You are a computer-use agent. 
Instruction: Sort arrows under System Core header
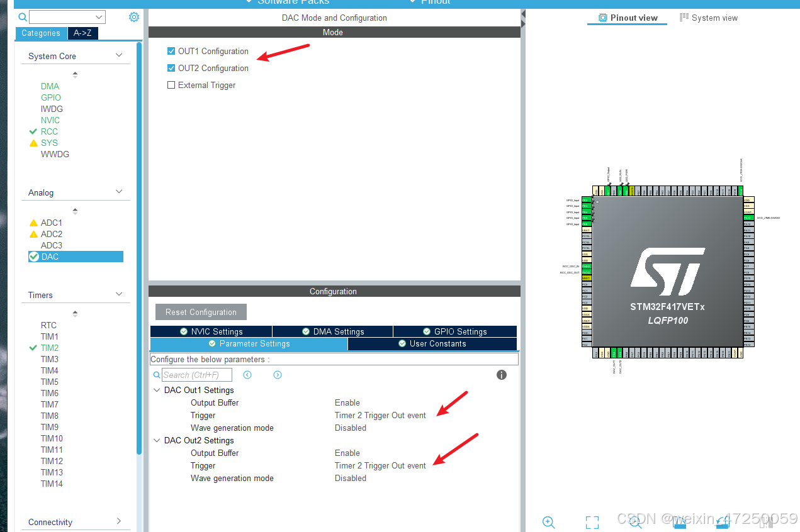pos(76,74)
